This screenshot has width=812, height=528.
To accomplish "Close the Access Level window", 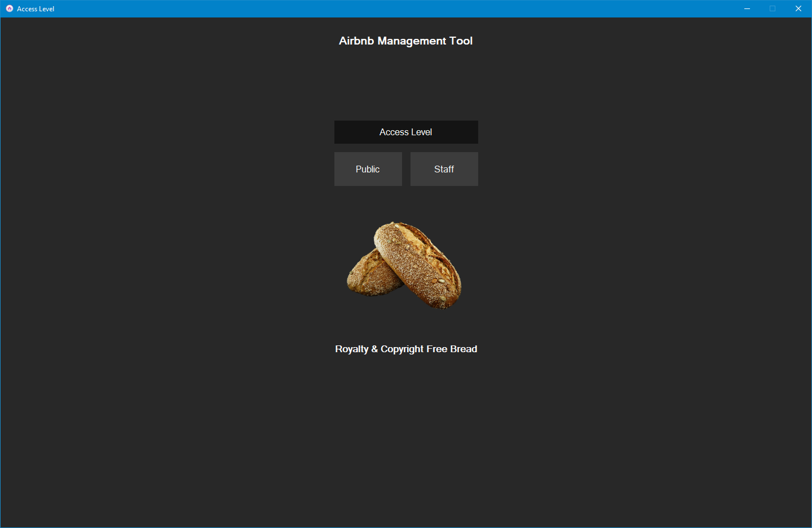I will pyautogui.click(x=798, y=8).
